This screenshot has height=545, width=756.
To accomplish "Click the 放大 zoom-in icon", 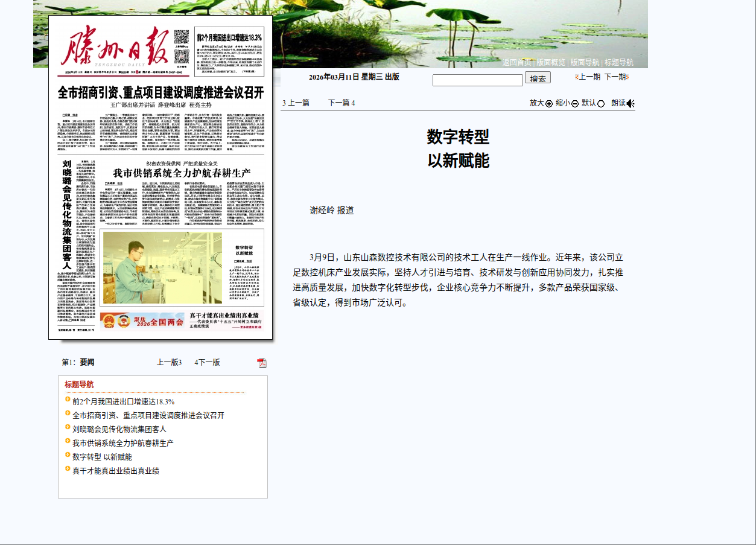I will coord(548,103).
